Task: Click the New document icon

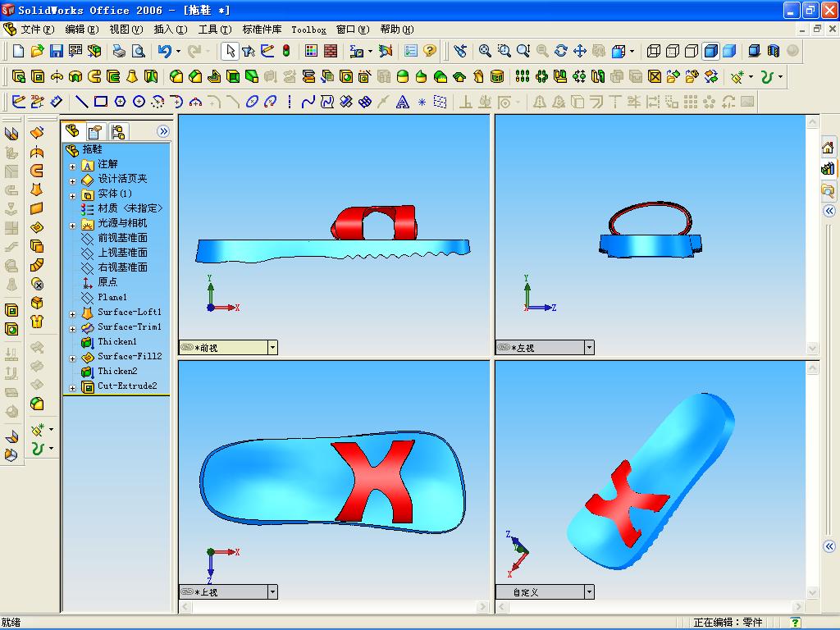Action: 18,51
